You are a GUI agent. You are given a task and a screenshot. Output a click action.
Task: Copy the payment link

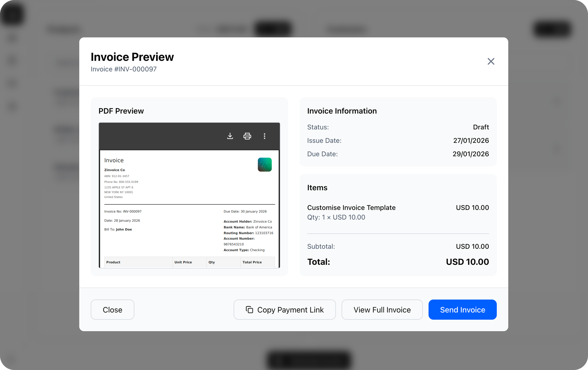coord(284,309)
